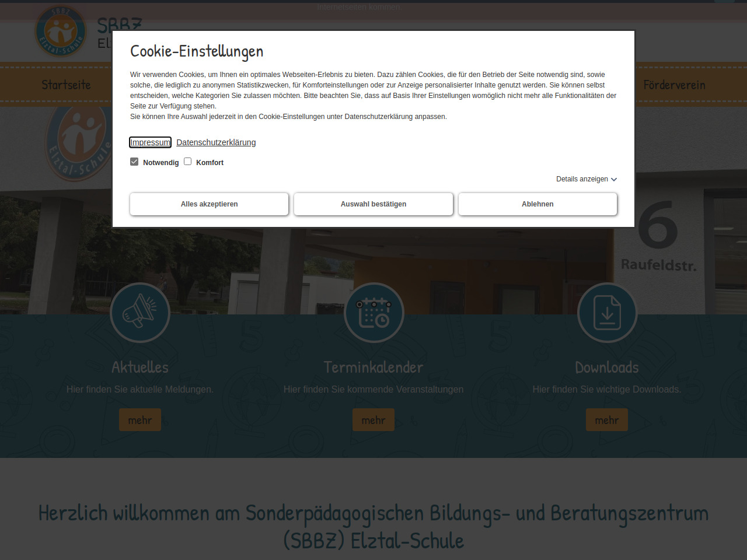Screen dimensions: 747x560
Task: Decline cookies with Ablehnen button
Action: [x=537, y=204]
